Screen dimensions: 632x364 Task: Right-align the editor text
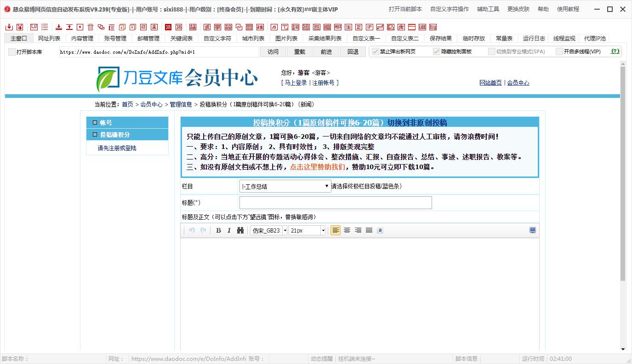tap(358, 230)
